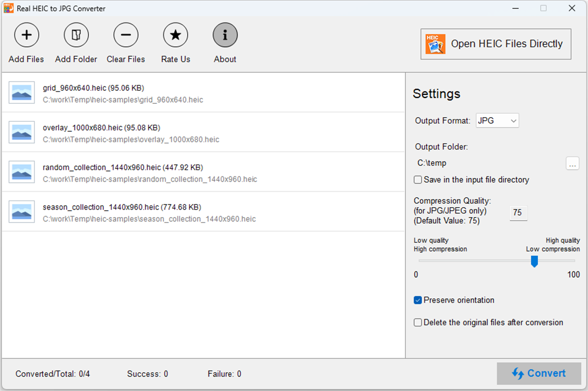Click the Add Files plus icon
Screen dimensions: 588x391
(26, 35)
